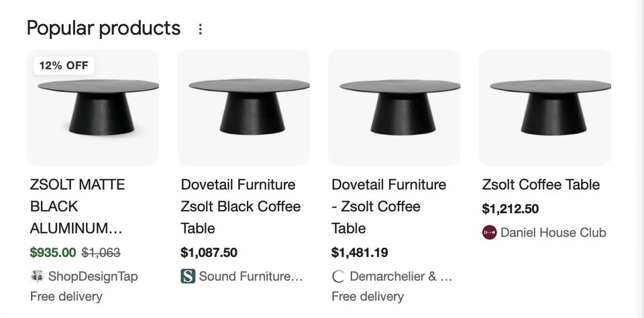Image resolution: width=644 pixels, height=318 pixels.
Task: Open the Popular products three-dot menu
Action: pyautogui.click(x=200, y=30)
